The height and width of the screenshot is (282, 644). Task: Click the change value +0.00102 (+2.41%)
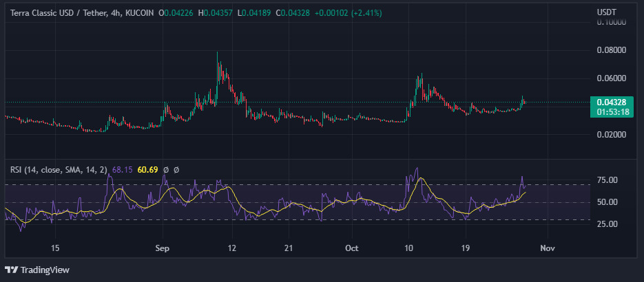[x=349, y=13]
